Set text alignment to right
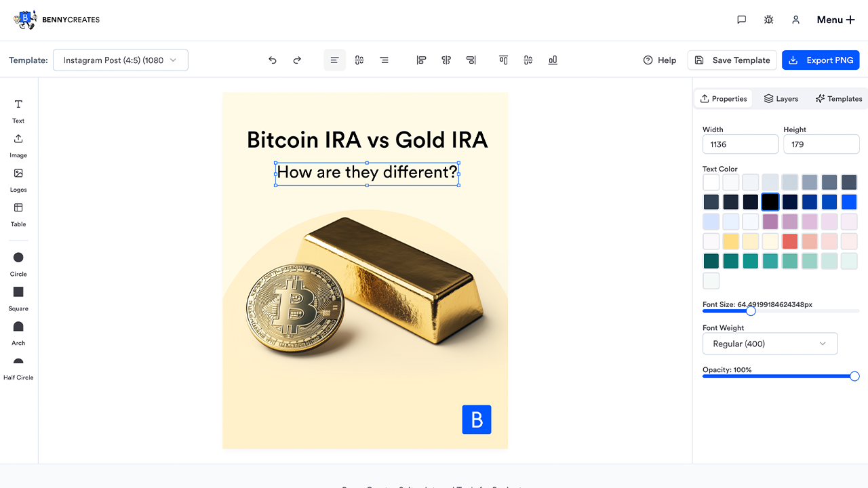 pos(384,60)
